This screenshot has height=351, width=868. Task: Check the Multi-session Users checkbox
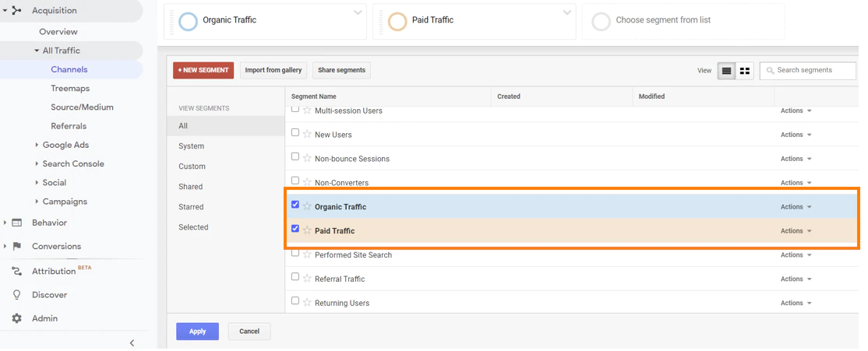click(x=295, y=108)
